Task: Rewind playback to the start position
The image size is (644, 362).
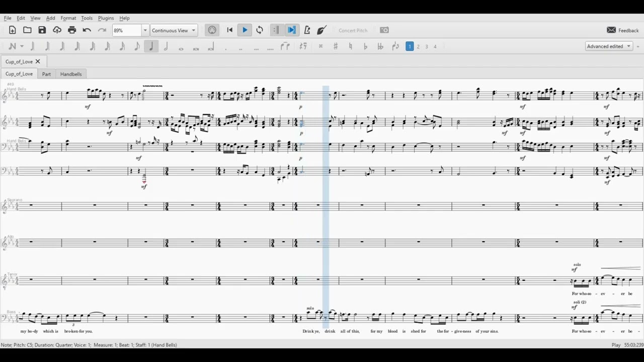Action: click(230, 30)
